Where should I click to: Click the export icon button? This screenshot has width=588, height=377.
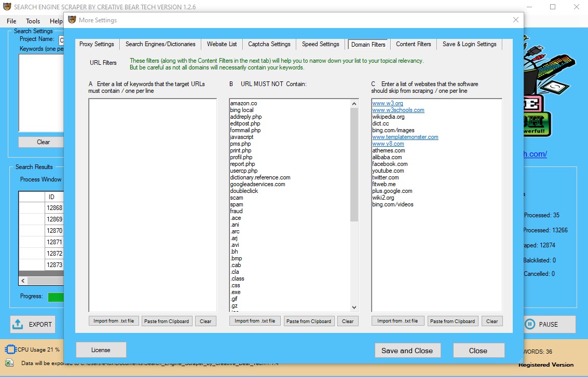18,324
